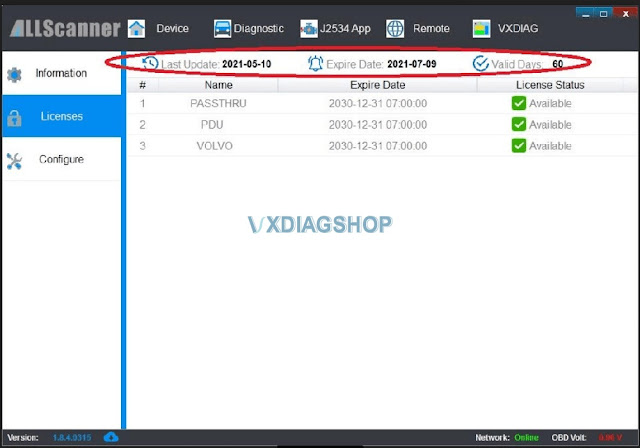Click the OBD Volt reading
The width and height of the screenshot is (640, 448).
pyautogui.click(x=610, y=438)
